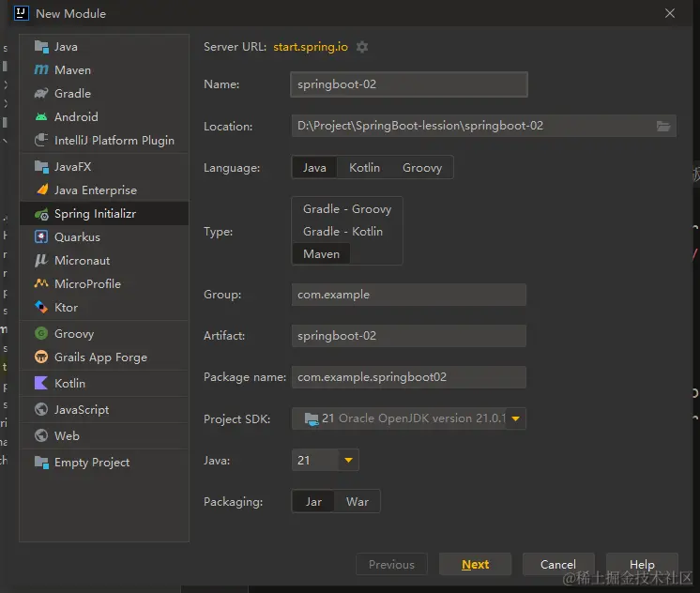The width and height of the screenshot is (700, 593).
Task: Click the JavaFX folder icon
Action: tap(41, 167)
